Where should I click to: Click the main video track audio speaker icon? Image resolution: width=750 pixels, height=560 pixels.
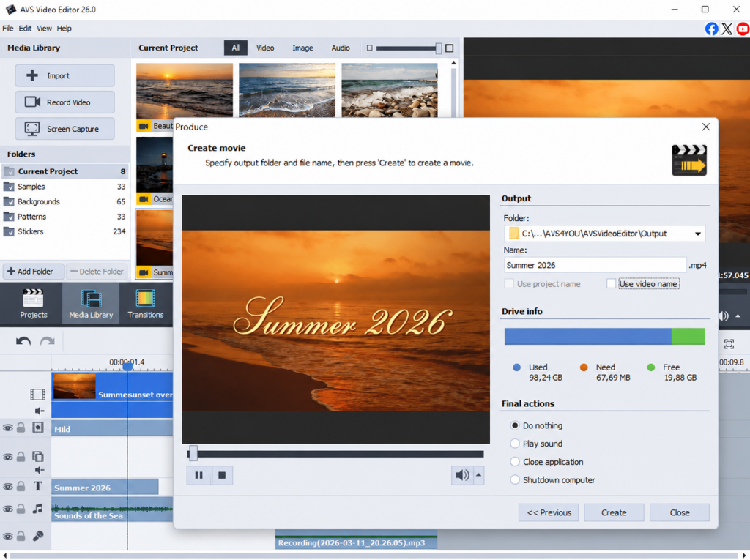[40, 411]
